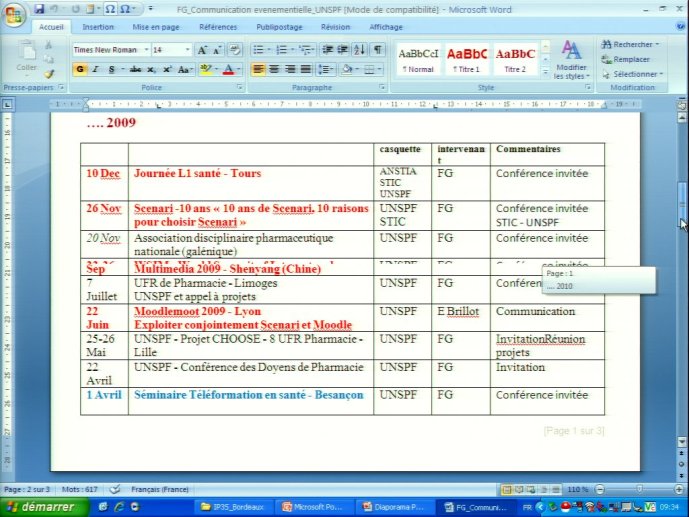The width and height of the screenshot is (689, 517).
Task: Apply superscript formatting (x²)
Action: (167, 69)
